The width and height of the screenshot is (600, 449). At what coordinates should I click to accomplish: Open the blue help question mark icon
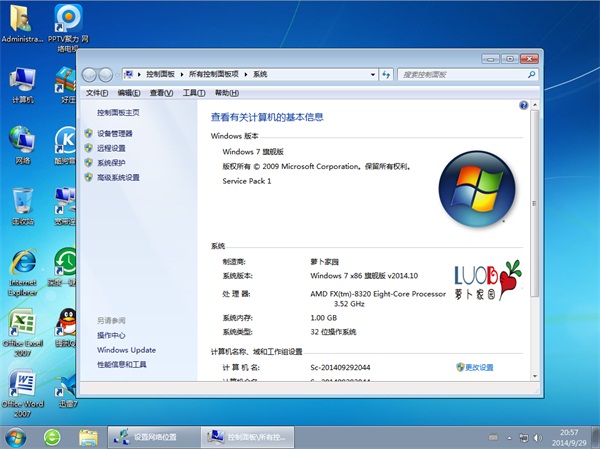(x=523, y=105)
